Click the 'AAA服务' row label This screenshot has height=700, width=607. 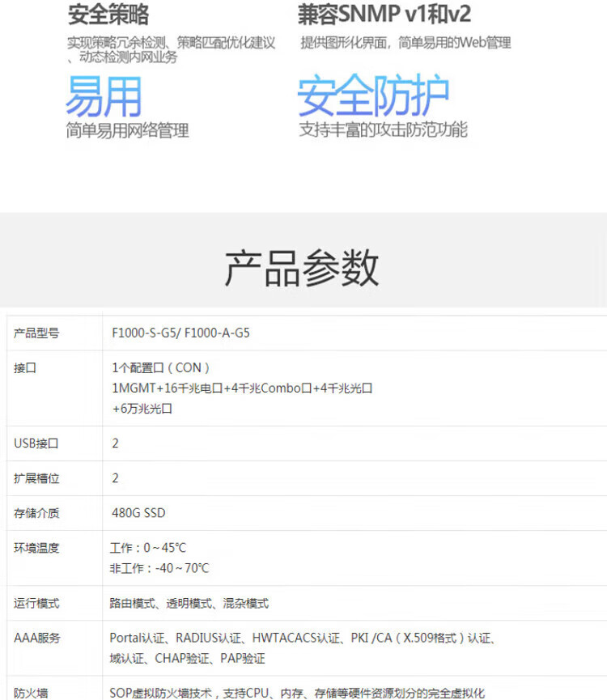(x=37, y=638)
